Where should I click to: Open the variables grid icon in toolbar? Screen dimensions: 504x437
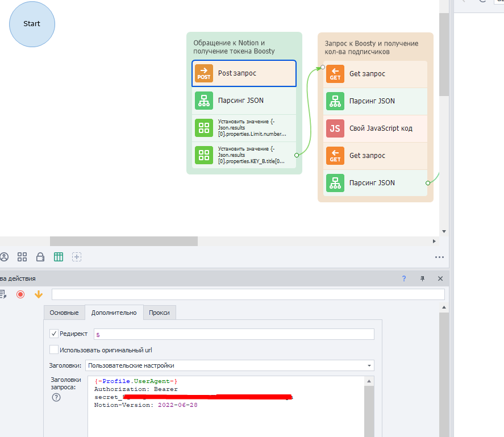22,257
